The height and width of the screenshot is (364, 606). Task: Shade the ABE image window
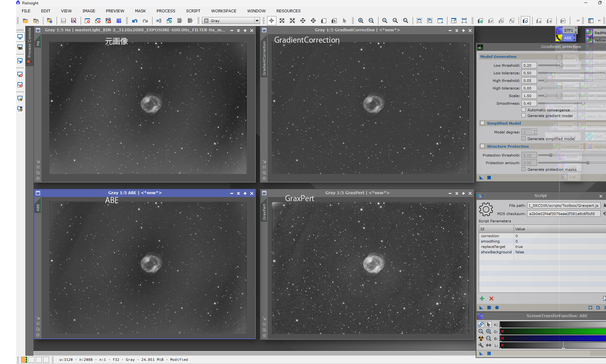point(238,193)
